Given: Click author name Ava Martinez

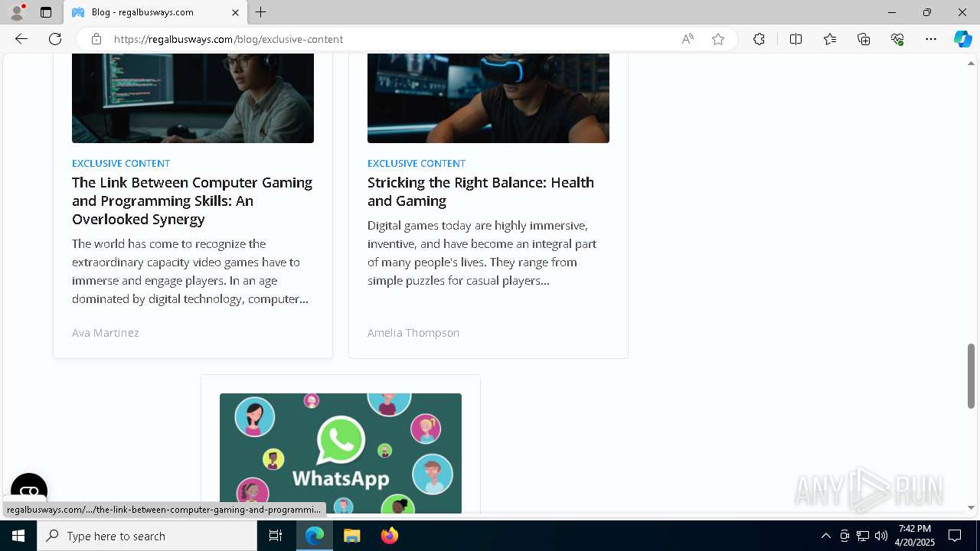Looking at the screenshot, I should tap(106, 332).
